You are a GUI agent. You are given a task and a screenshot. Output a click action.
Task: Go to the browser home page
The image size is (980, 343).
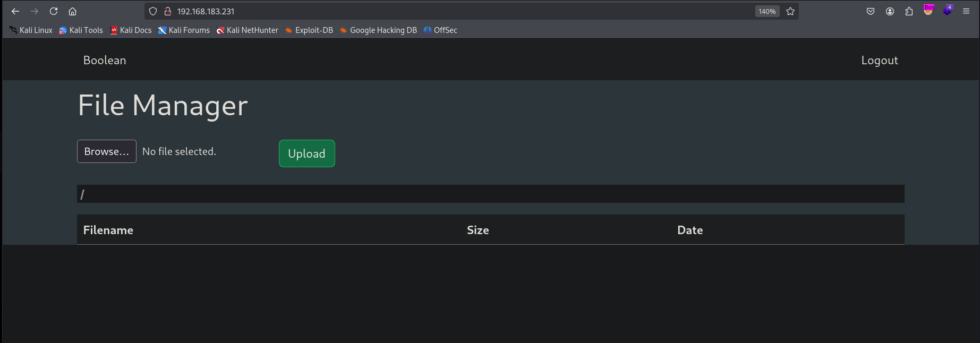tap(73, 11)
